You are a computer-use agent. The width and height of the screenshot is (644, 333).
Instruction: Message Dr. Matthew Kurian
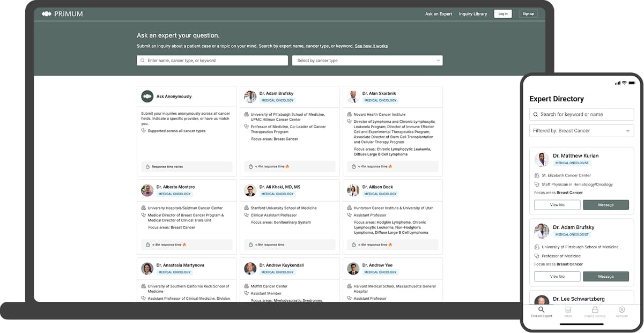606,205
